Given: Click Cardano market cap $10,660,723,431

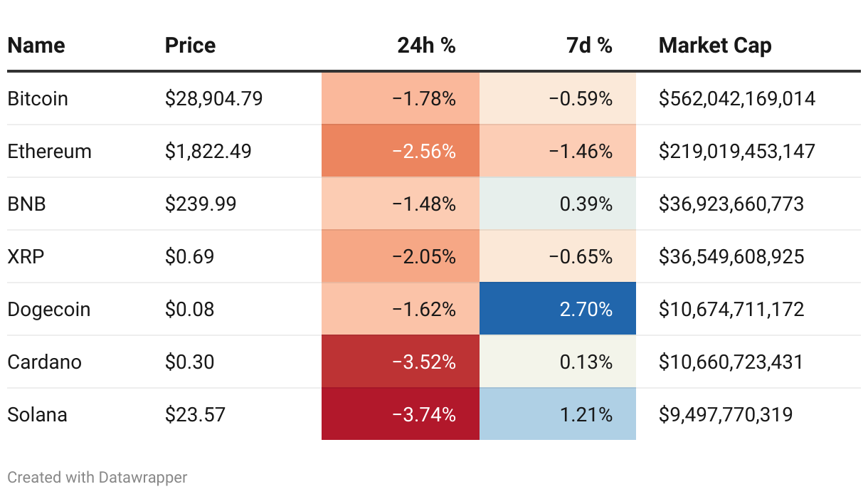Looking at the screenshot, I should 731,362.
